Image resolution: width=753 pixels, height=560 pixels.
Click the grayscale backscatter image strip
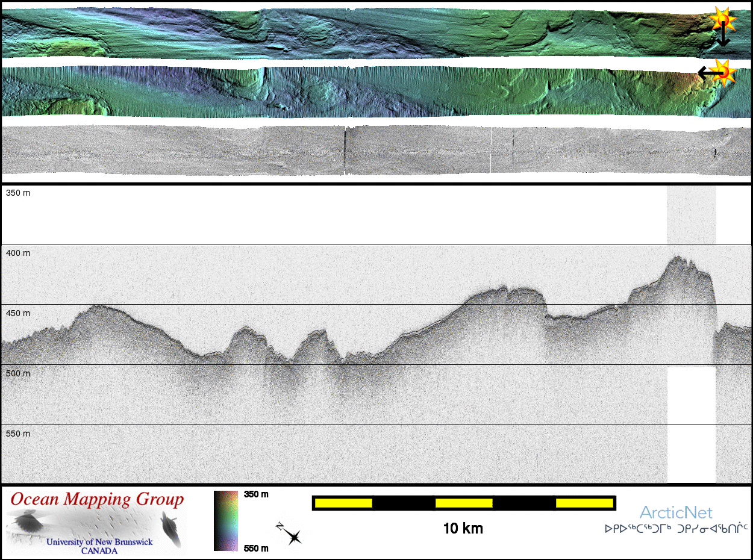[x=361, y=151]
